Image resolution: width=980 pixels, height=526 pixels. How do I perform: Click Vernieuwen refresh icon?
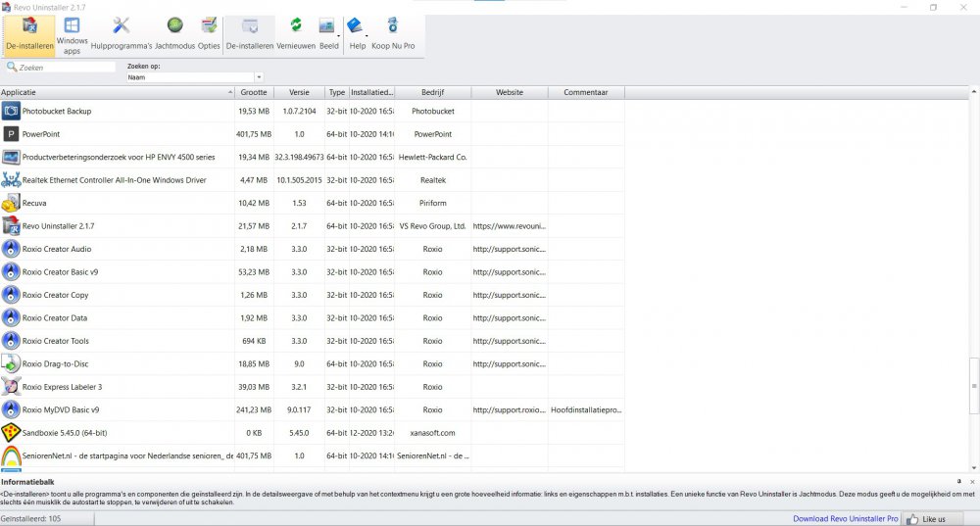[x=295, y=32]
